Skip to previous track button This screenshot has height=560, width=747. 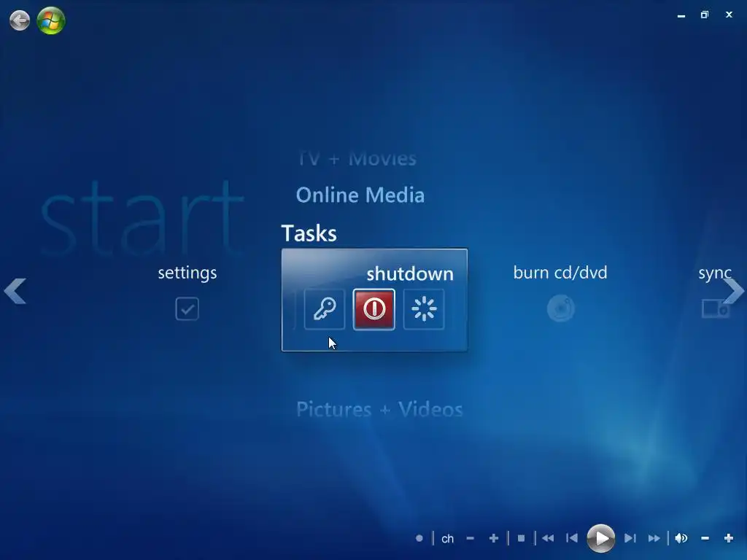572,539
